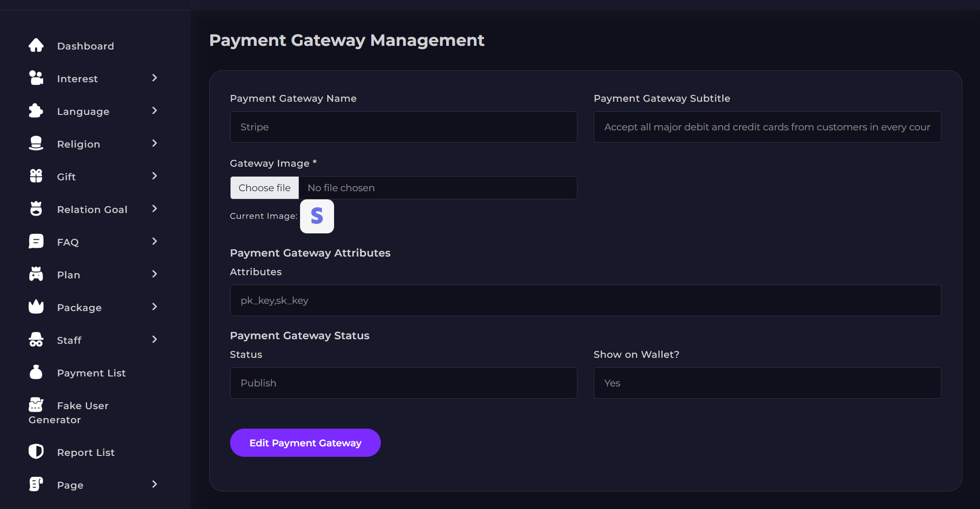Click the Payment Gateway Attributes heading
The width and height of the screenshot is (980, 509).
310,253
